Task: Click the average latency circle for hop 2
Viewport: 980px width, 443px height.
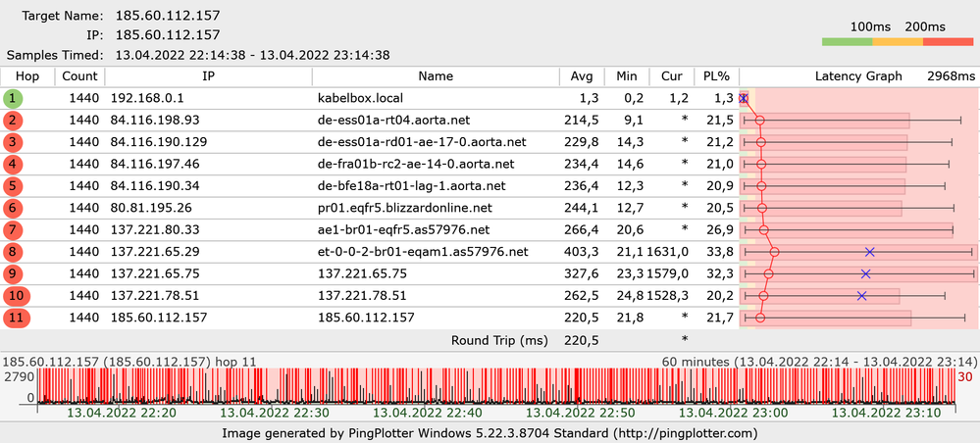Action: tap(760, 120)
